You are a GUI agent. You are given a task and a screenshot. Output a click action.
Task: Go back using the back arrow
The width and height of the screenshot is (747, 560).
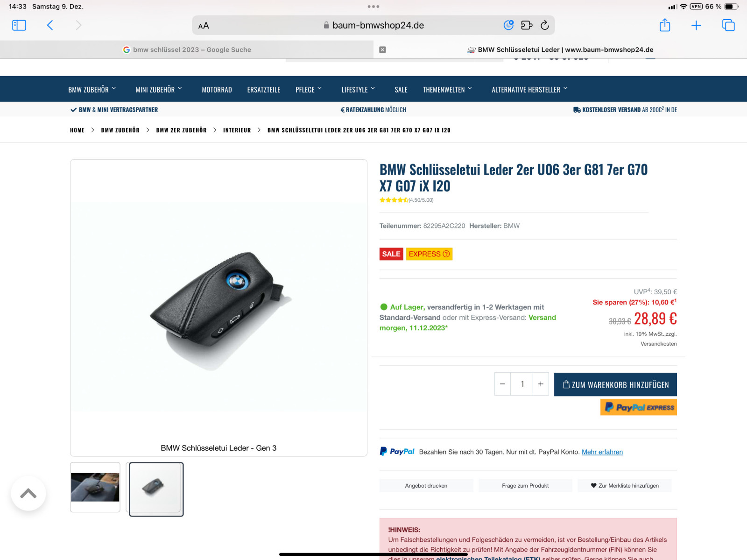click(x=50, y=25)
